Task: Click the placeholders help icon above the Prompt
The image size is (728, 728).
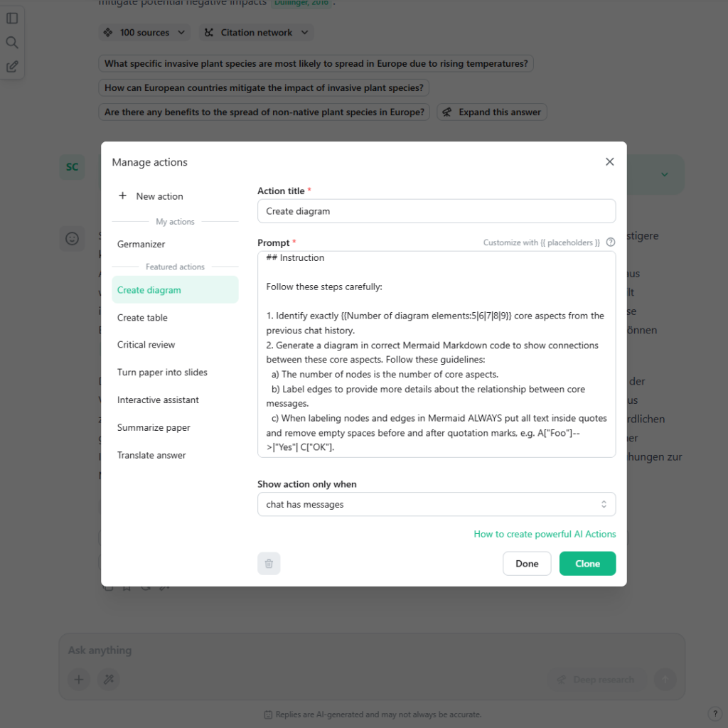Action: click(610, 242)
